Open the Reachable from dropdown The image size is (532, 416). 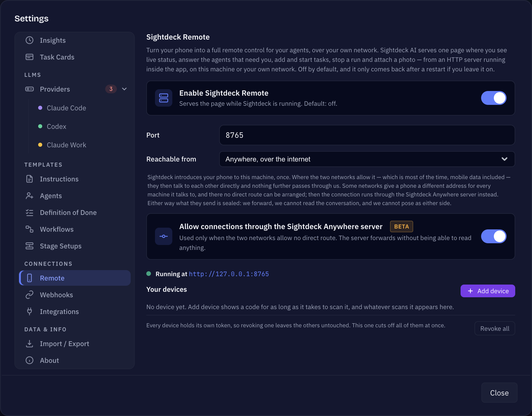point(367,159)
